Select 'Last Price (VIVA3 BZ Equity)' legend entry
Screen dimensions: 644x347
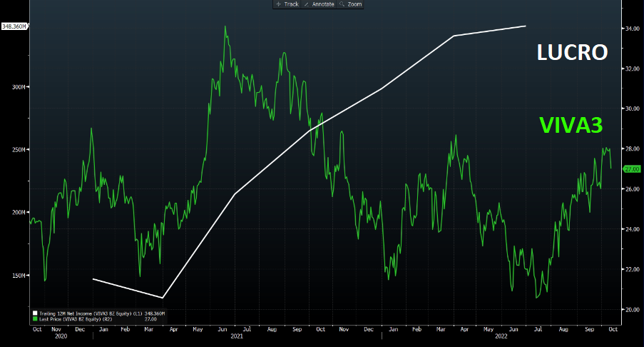click(76, 319)
